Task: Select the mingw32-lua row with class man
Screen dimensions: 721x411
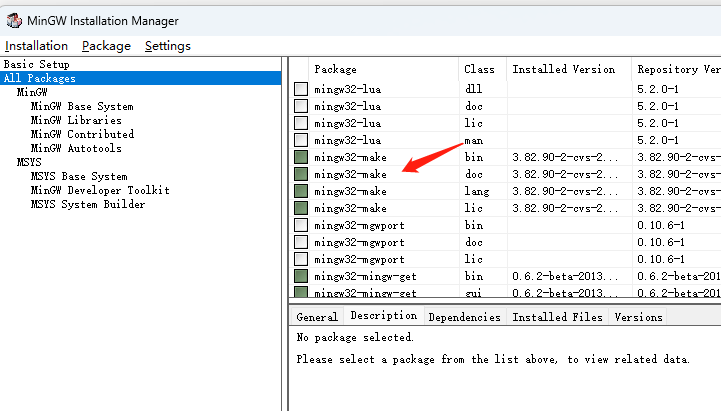Action: (506, 140)
